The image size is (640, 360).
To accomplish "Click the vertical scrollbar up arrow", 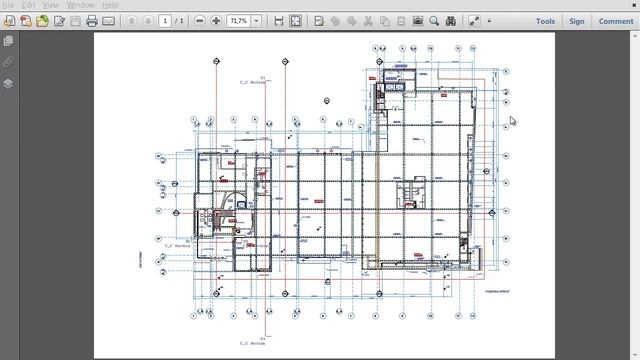I will pyautogui.click(x=635, y=36).
